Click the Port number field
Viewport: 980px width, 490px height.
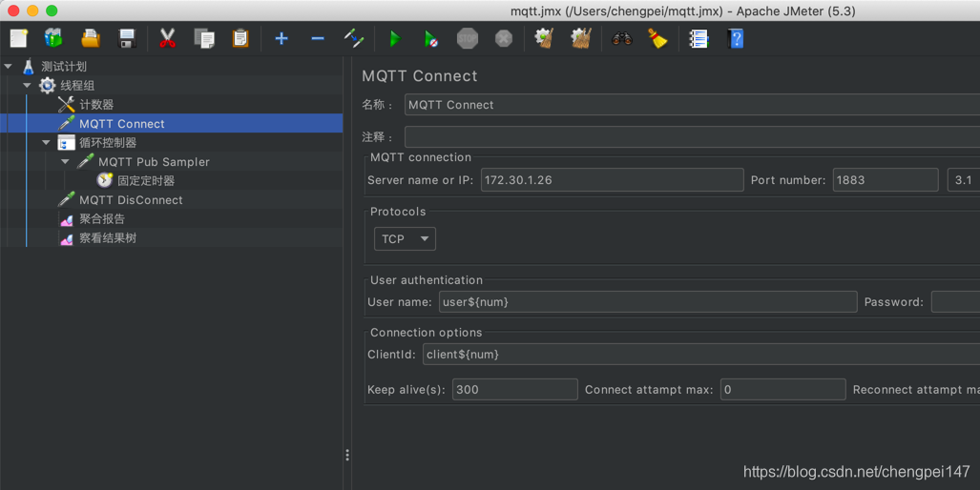coord(886,180)
